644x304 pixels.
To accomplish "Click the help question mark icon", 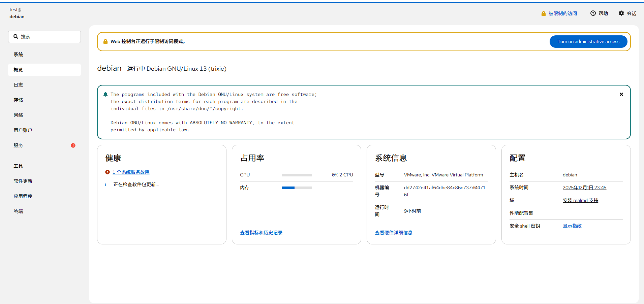I will (x=593, y=13).
